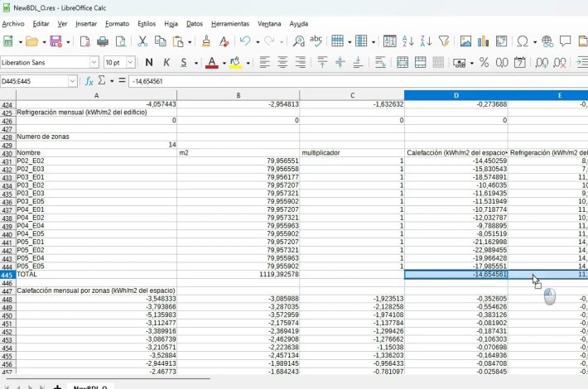Toggle italic text formatting
This screenshot has width=588, height=389.
(166, 62)
